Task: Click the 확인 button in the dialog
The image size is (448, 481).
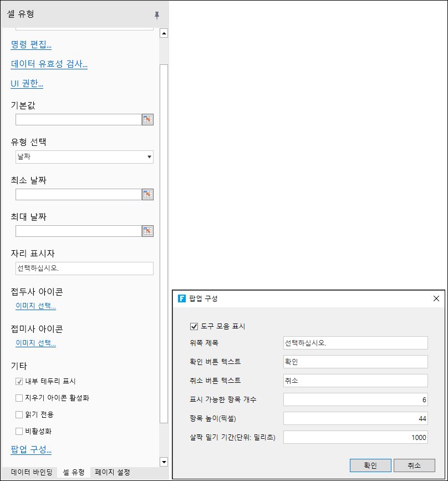Action: (370, 465)
